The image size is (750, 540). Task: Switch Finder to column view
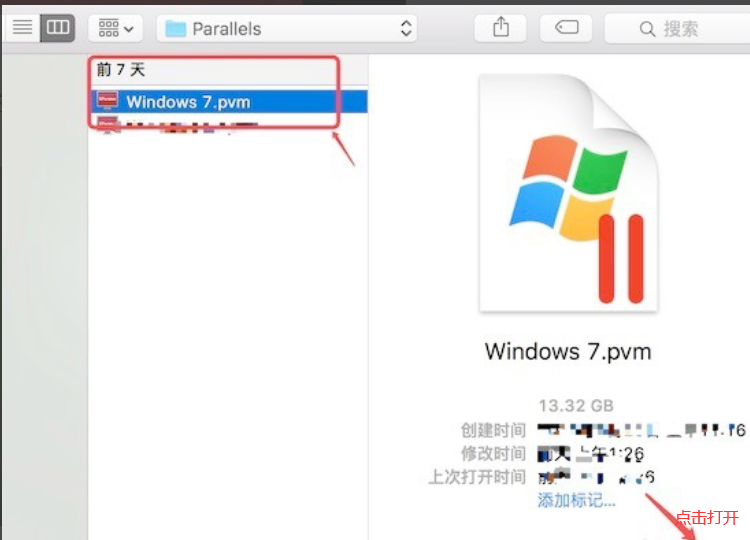[x=57, y=28]
